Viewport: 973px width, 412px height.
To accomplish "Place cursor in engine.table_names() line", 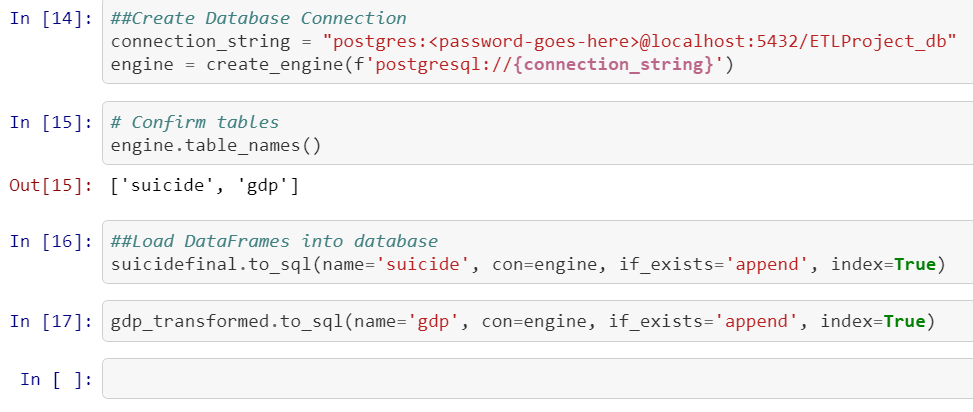I will click(216, 146).
